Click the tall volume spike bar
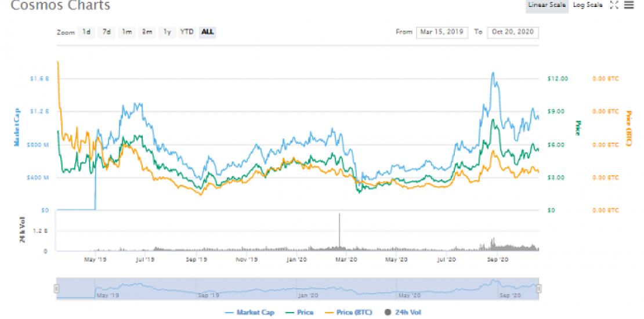Image resolution: width=644 pixels, height=319 pixels. (x=339, y=232)
